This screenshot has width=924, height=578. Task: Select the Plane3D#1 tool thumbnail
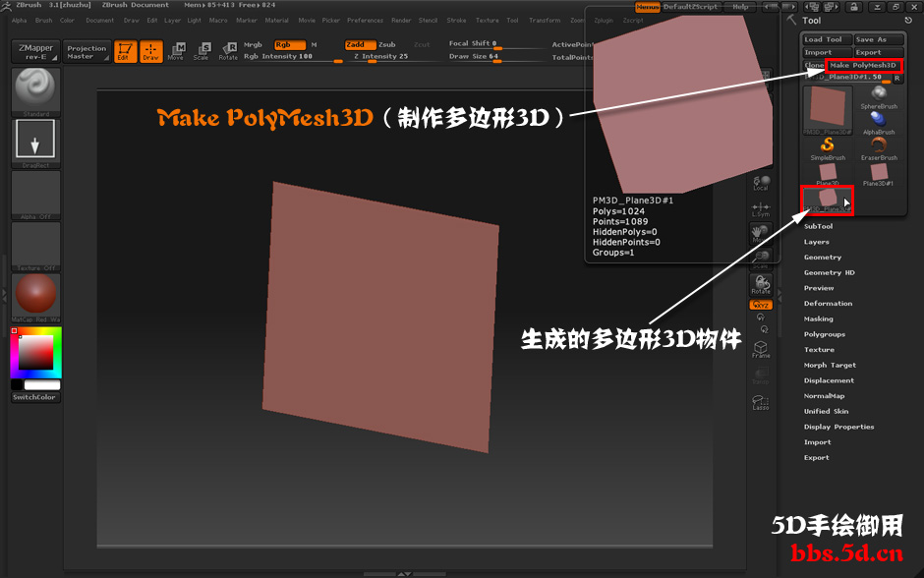[x=879, y=174]
